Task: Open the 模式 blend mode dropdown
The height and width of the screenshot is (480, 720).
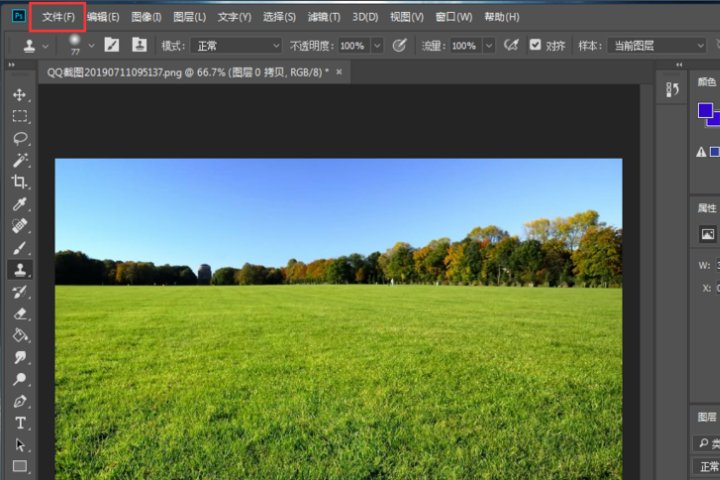Action: tap(236, 45)
